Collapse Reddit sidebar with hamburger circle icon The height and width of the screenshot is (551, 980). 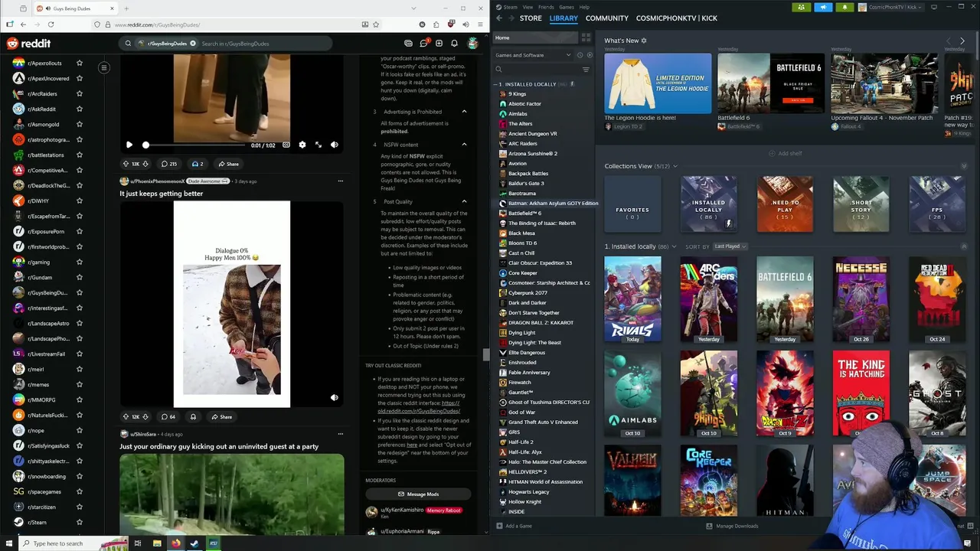click(x=104, y=67)
